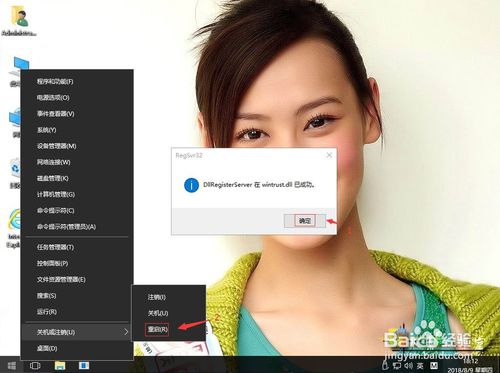Select 系统(Y) menu item
Screen dimensions: 500x373
pos(77,130)
